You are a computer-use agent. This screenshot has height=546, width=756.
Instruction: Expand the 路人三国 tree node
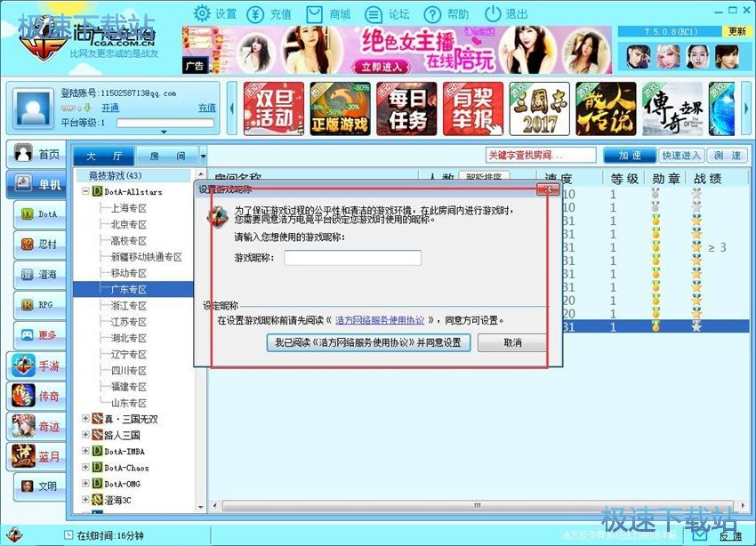point(85,435)
